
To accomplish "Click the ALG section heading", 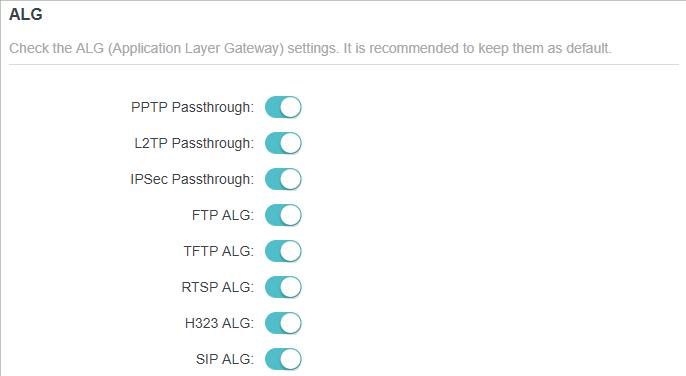I will pos(26,14).
